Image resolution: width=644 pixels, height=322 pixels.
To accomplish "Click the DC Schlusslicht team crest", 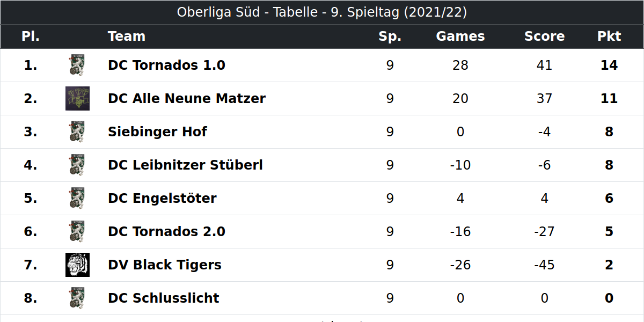I will [77, 298].
